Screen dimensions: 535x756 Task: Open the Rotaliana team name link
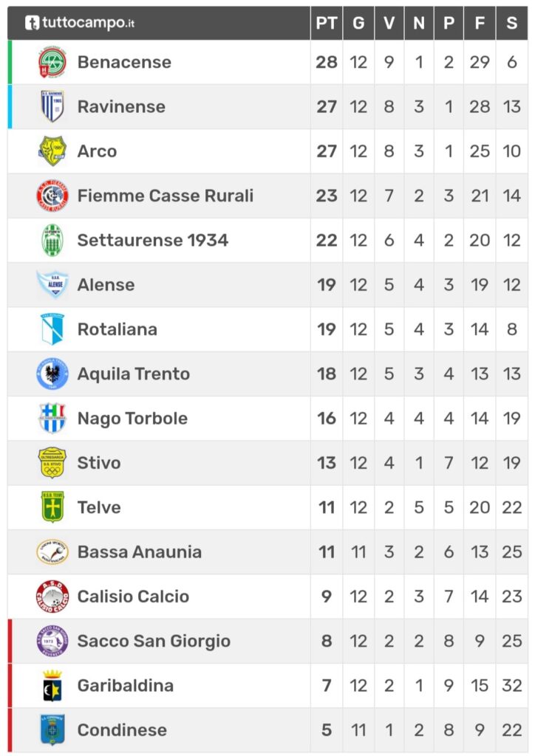point(117,329)
